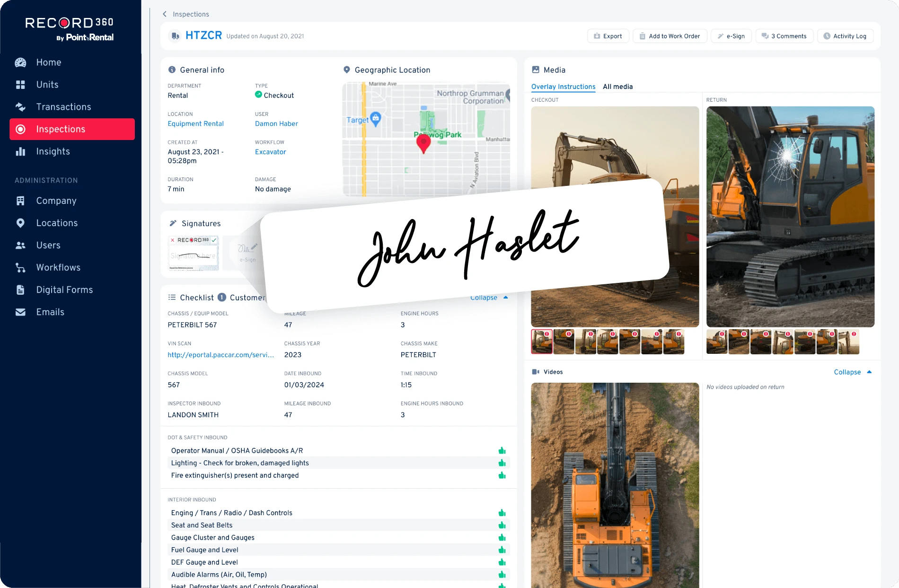
Task: Click the Insights bar chart icon
Action: point(20,151)
